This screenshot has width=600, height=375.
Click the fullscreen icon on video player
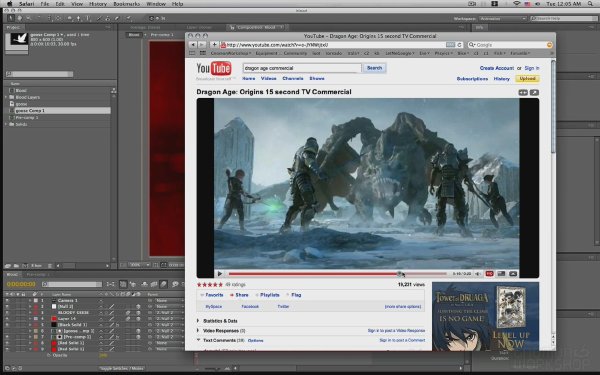pos(513,274)
